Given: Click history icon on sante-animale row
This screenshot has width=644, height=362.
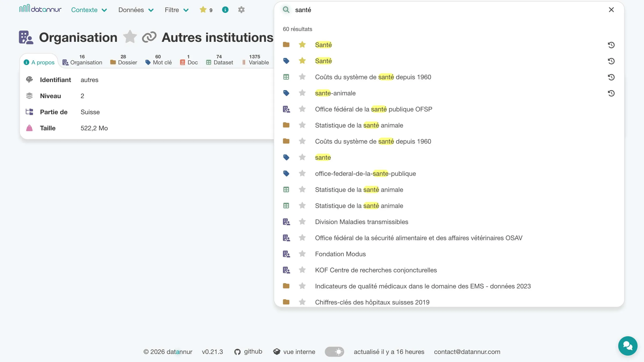Looking at the screenshot, I should [611, 93].
